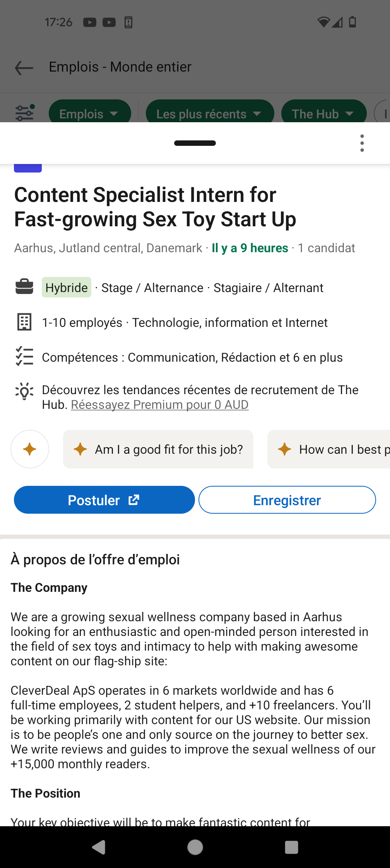Screen dimensions: 390x868
Task: Select 'How can I best' suggestion chip
Action: (328, 449)
